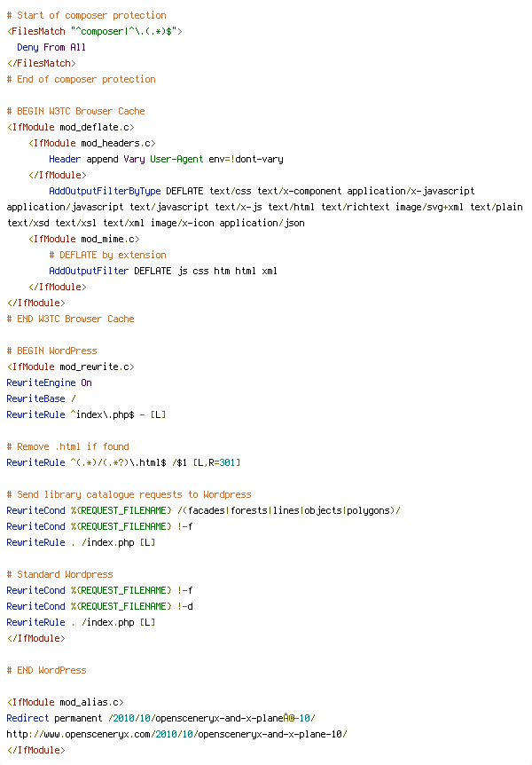Click the 'Deny From All' directive
This screenshot has height=765, width=532.
tap(51, 47)
